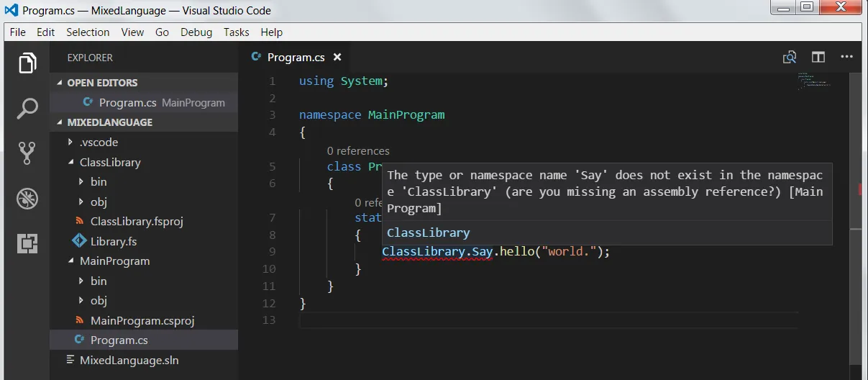Open the Go menu
Screen dimensions: 868x380
(x=163, y=32)
